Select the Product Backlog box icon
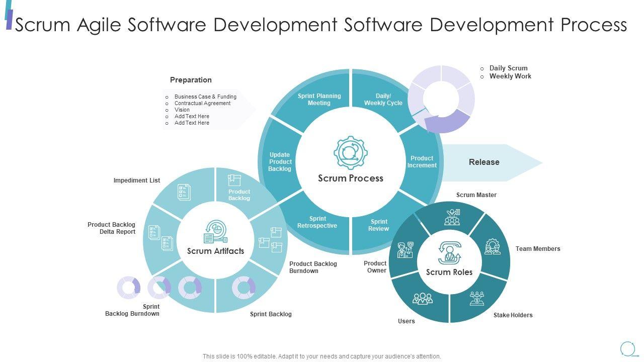Image resolution: width=644 pixels, height=362 pixels. pyautogui.click(x=235, y=180)
